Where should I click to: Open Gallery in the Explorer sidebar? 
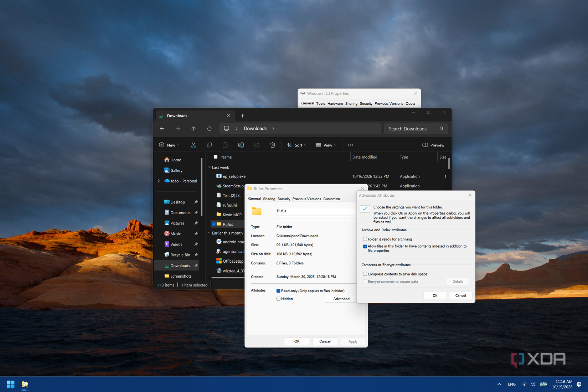point(174,170)
